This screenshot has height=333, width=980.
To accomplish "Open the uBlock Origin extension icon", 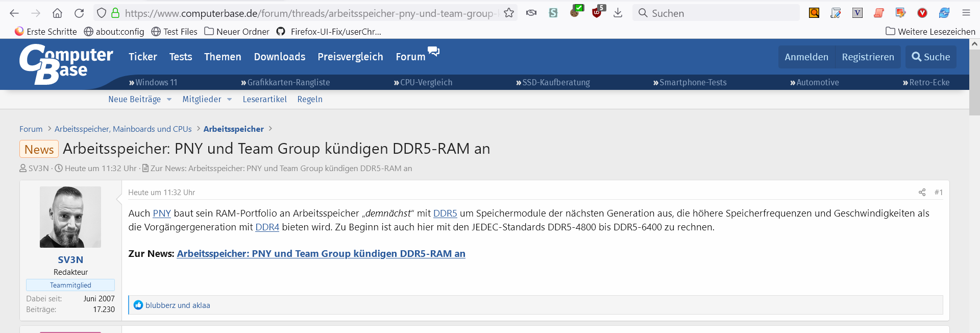I will 597,13.
